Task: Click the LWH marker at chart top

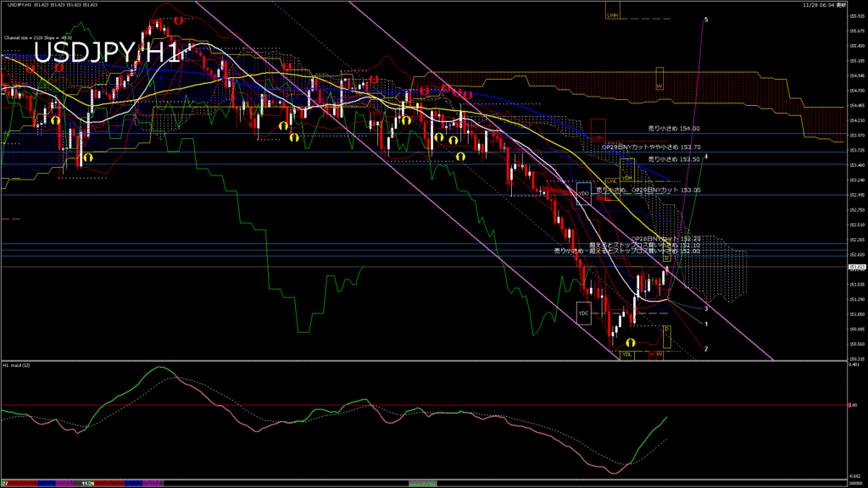Action: point(612,10)
